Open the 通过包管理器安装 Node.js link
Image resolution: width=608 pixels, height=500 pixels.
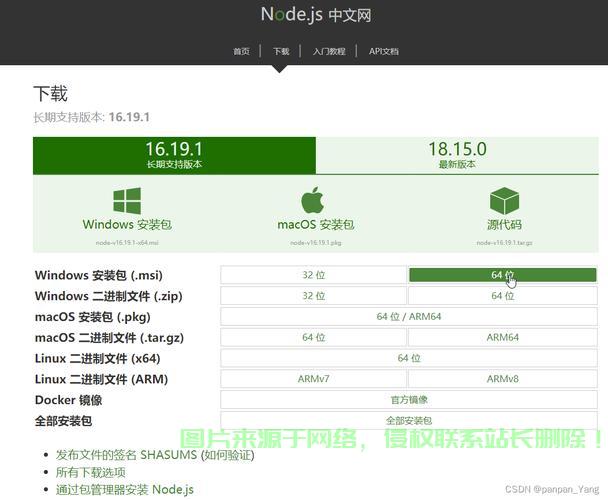pos(124,489)
